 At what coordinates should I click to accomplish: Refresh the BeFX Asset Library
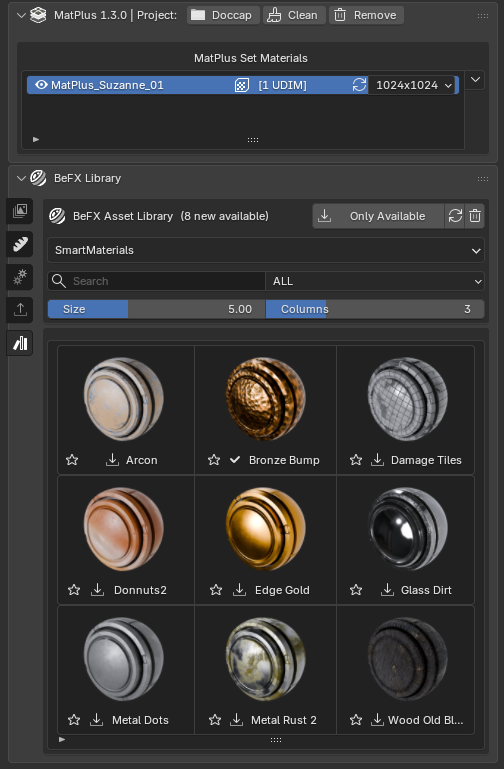455,216
